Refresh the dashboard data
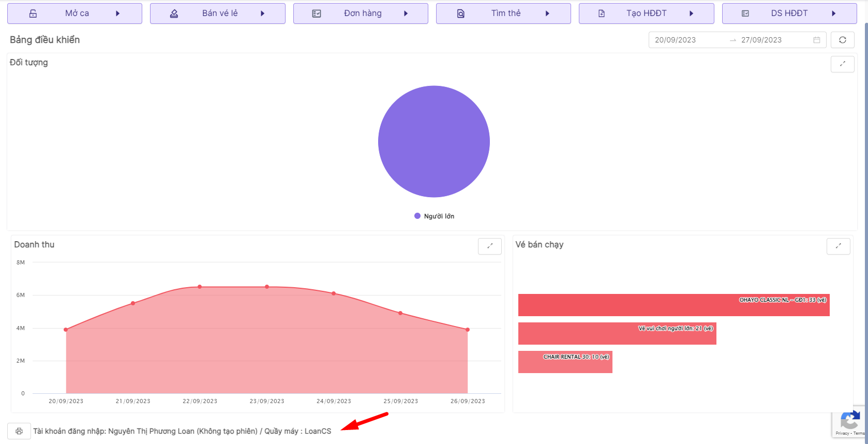The width and height of the screenshot is (868, 444). pos(842,40)
